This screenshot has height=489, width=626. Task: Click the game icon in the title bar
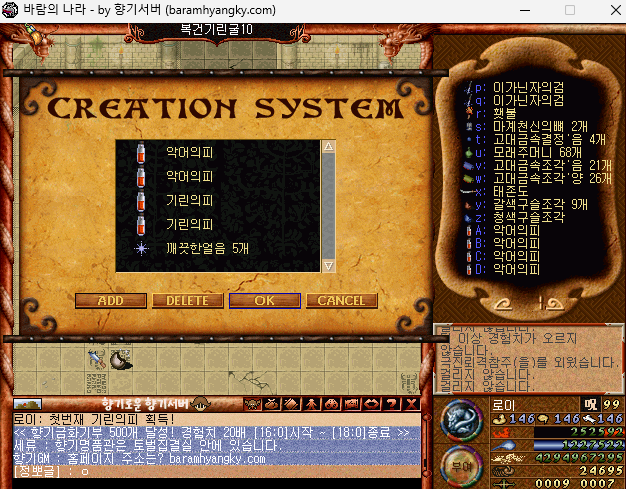[x=10, y=10]
